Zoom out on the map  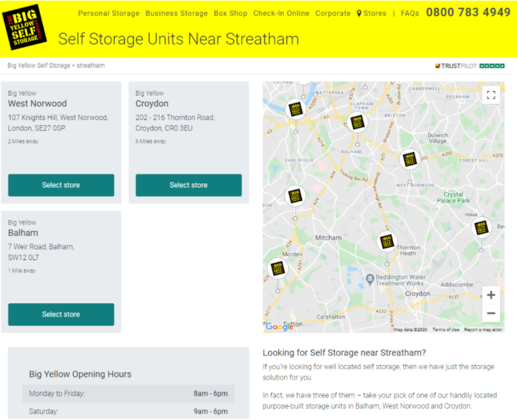[491, 313]
